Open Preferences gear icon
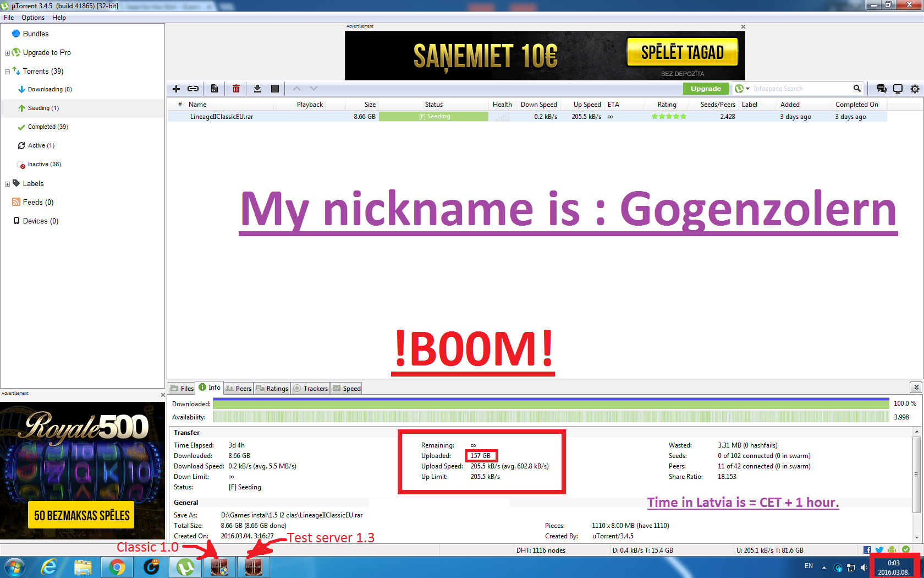Screen dimensions: 924x578 [915, 89]
